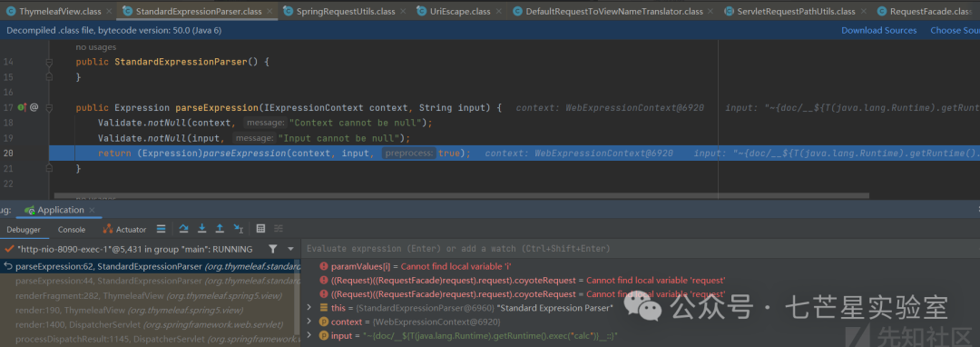This screenshot has height=347, width=980.
Task: Expand the 'this' variable node
Action: tap(309, 308)
